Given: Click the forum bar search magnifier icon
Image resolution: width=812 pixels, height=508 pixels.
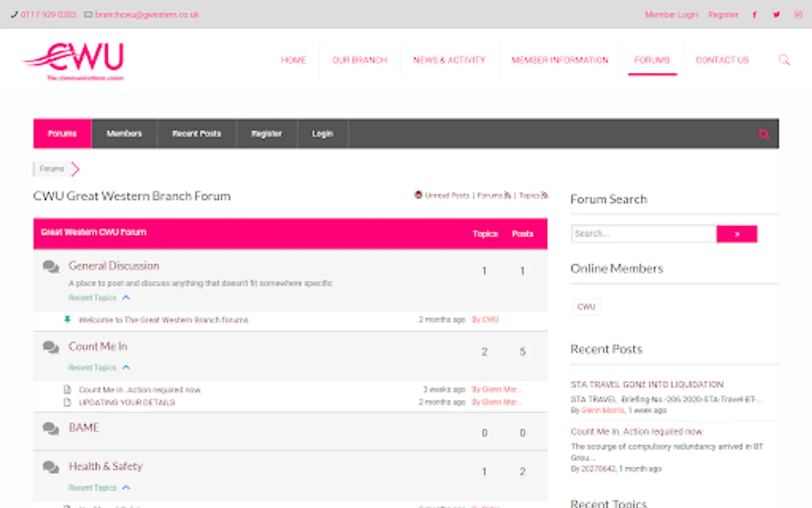Looking at the screenshot, I should point(764,134).
